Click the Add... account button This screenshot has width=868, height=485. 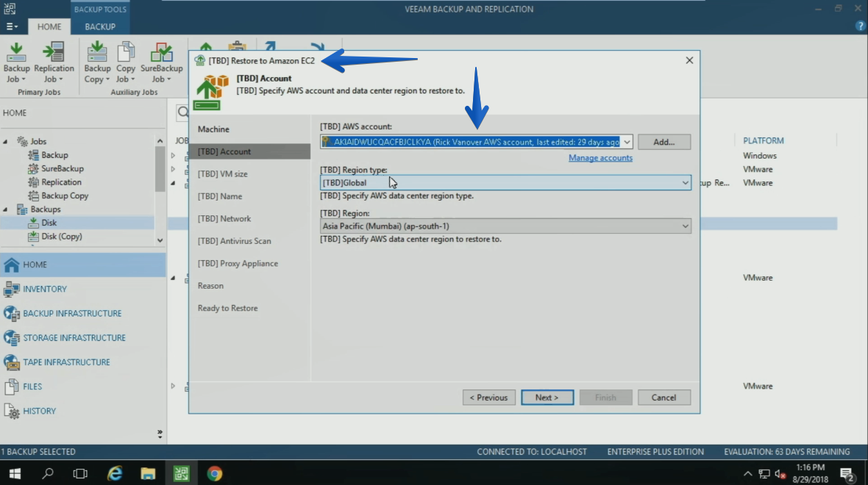click(x=664, y=142)
